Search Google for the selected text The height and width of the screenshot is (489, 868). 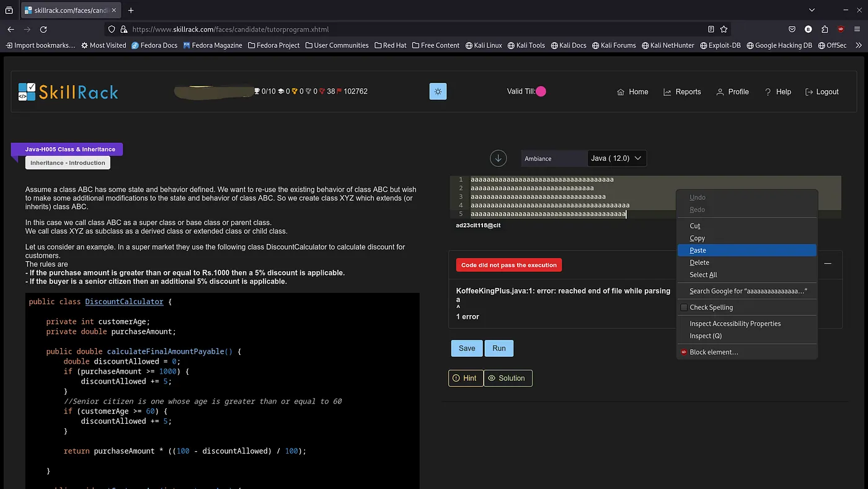pyautogui.click(x=746, y=291)
